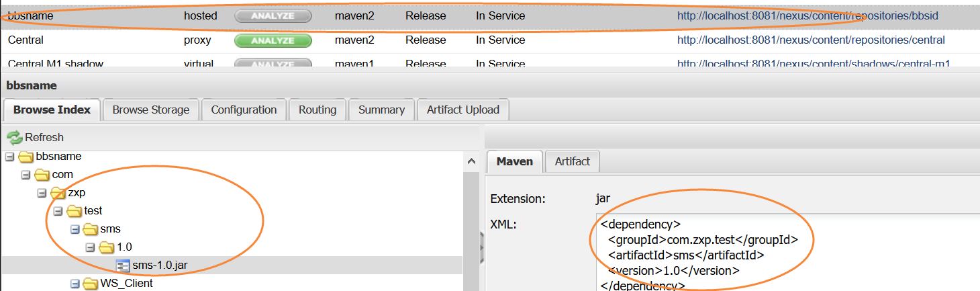The height and width of the screenshot is (291, 980).
Task: Expand the WS_Client tree node
Action: pos(75,284)
